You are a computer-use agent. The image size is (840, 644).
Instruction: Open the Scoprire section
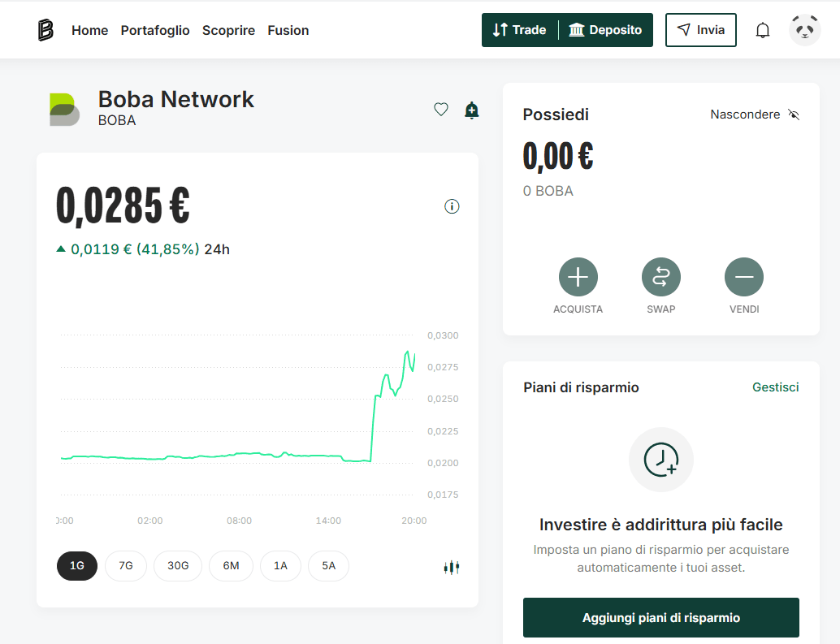point(229,31)
